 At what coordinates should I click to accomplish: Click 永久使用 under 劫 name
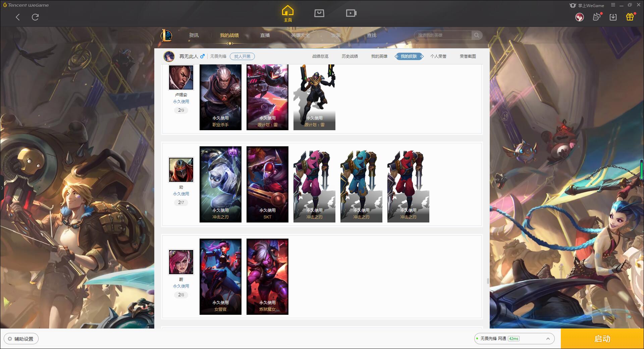click(x=181, y=194)
